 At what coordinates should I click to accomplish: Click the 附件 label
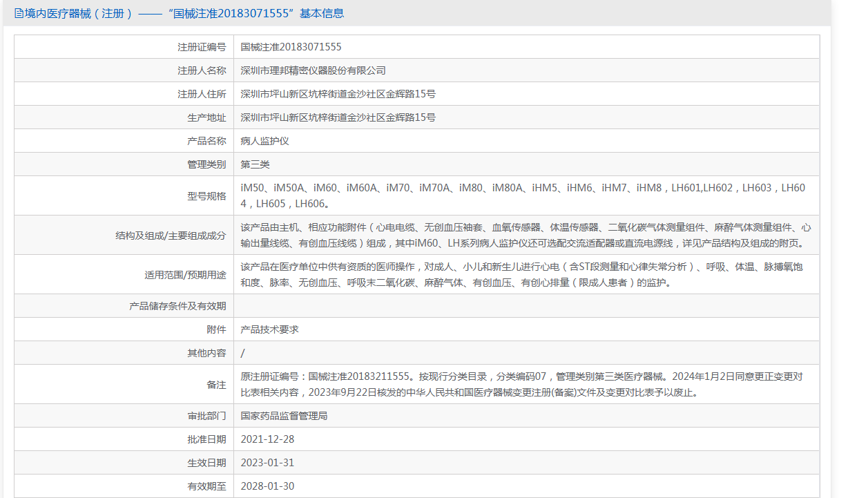point(216,329)
